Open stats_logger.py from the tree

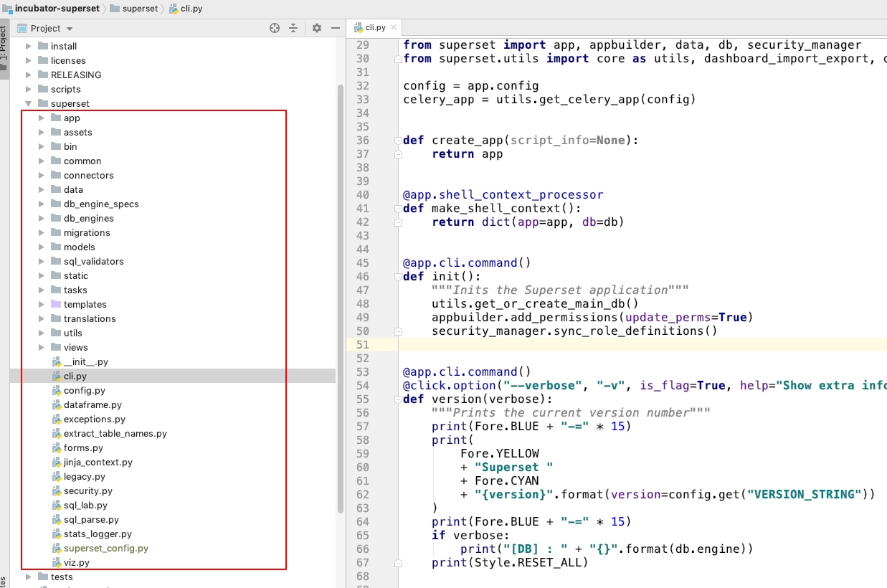pyautogui.click(x=98, y=534)
